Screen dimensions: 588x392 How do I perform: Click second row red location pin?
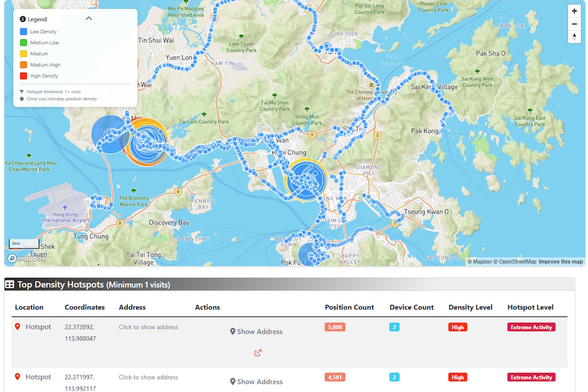18,377
